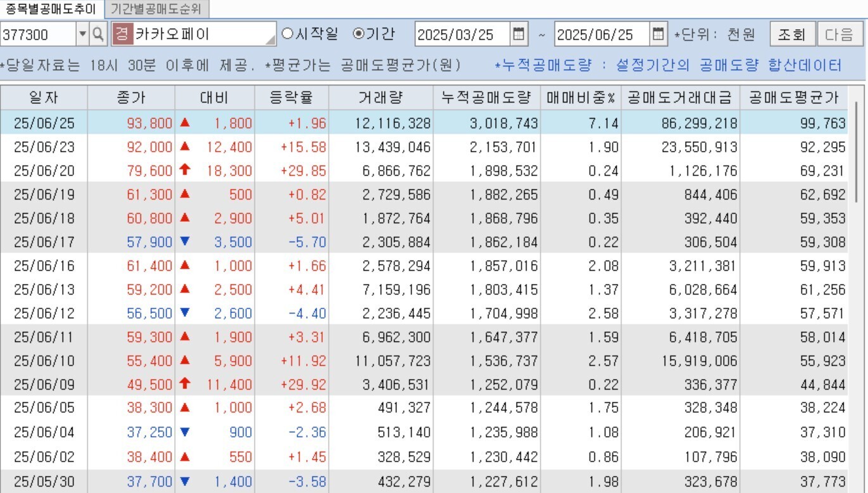Click the 공매도거래대금 column header
Viewport: 868px width, 493px height.
[x=681, y=98]
